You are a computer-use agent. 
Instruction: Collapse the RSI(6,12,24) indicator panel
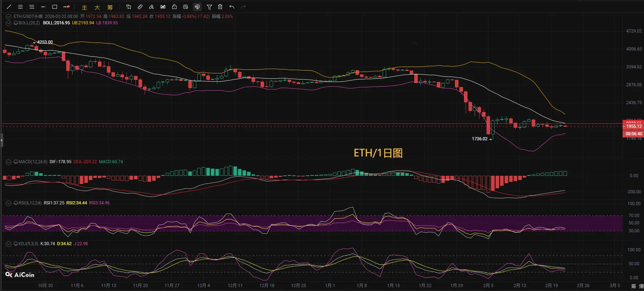click(9, 203)
